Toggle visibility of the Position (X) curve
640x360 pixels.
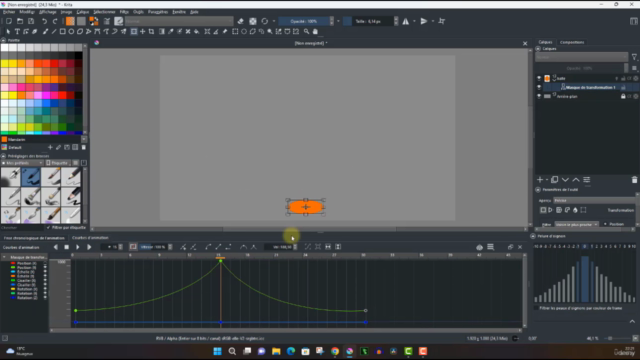[x=45, y=263]
